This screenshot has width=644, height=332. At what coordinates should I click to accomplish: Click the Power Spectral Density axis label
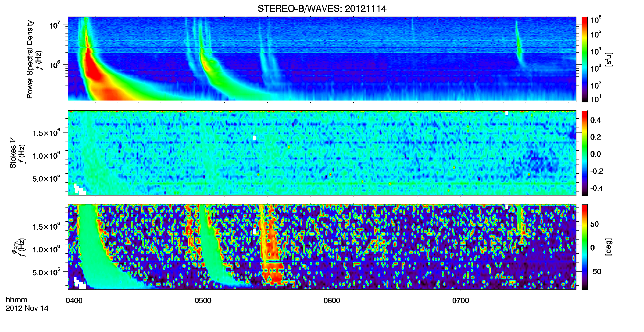coord(29,59)
